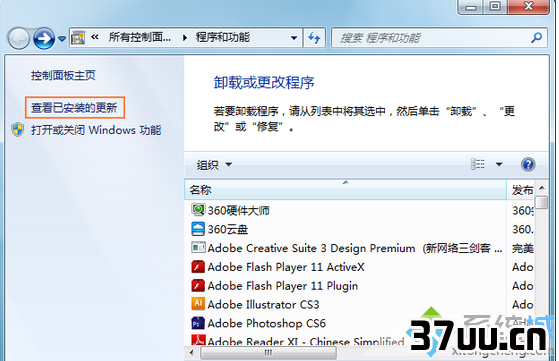Click the Adobe Photoshop CS6 Ps icon
Image resolution: width=559 pixels, height=361 pixels.
[198, 323]
